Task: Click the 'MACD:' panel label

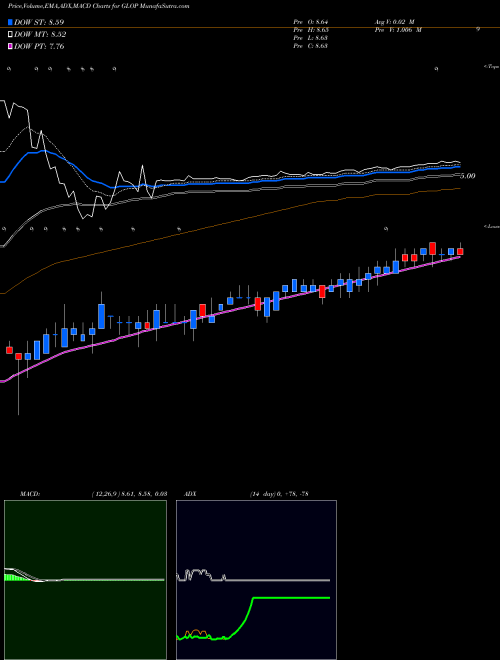Action: click(30, 494)
